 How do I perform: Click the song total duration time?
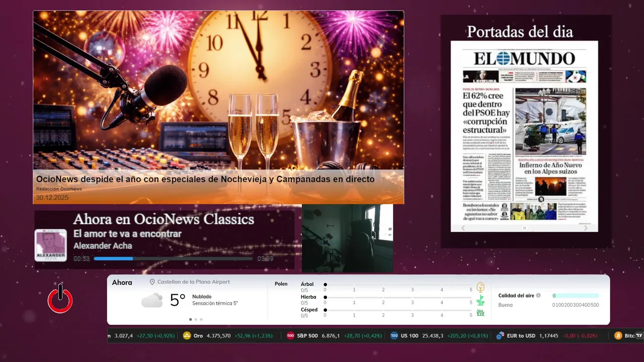[265, 259]
